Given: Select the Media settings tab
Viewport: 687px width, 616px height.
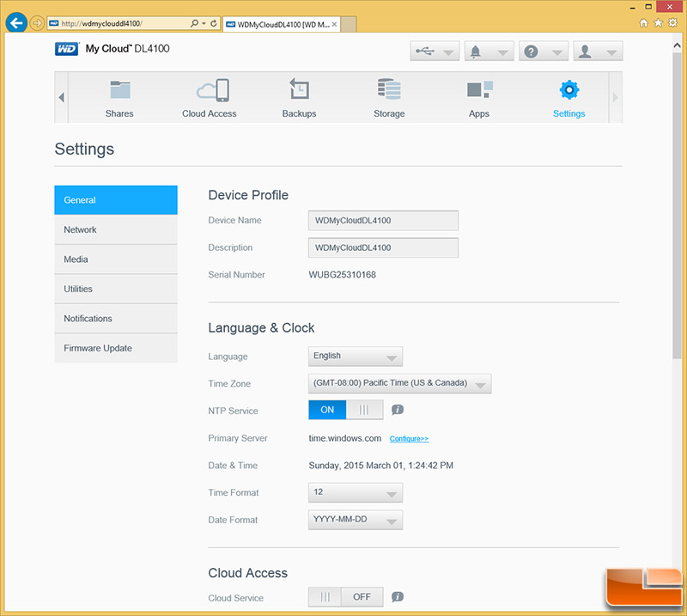Looking at the screenshot, I should pyautogui.click(x=116, y=259).
